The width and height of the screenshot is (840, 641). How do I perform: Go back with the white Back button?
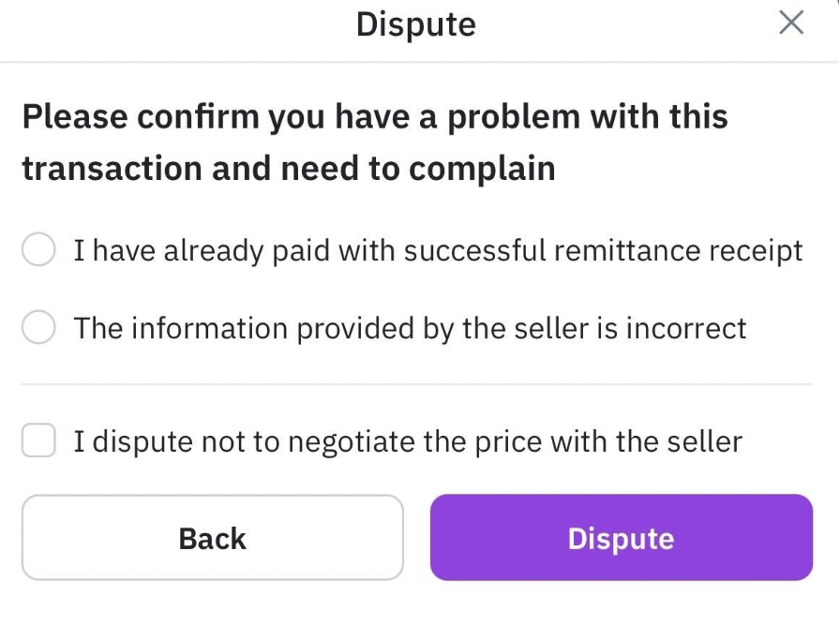pyautogui.click(x=212, y=538)
